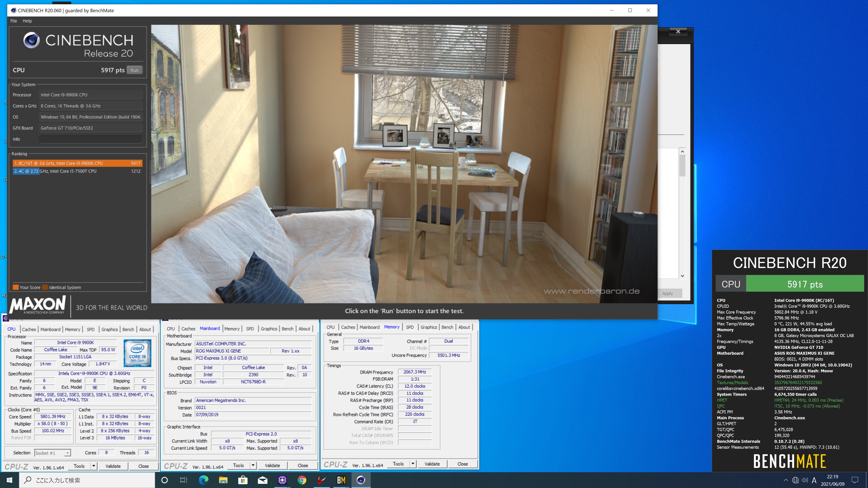
Task: Switch to CPU-Z via purple chip taskbar icon
Action: pos(282,480)
